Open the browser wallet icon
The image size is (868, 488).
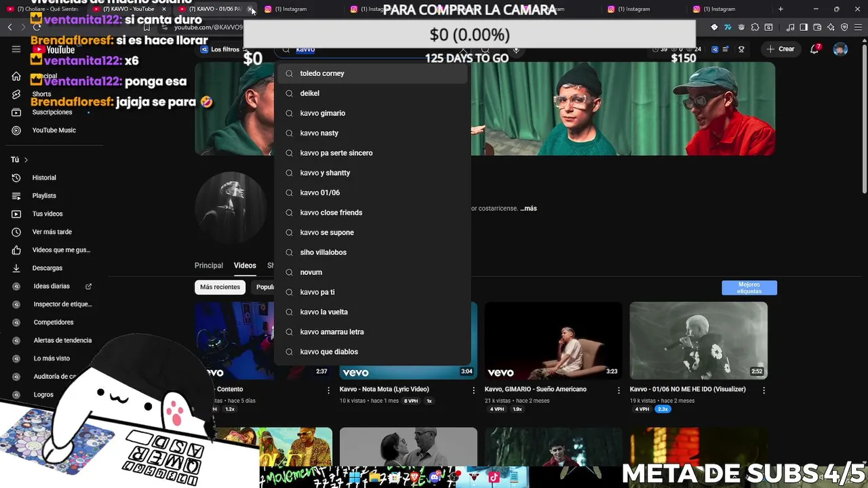817,27
